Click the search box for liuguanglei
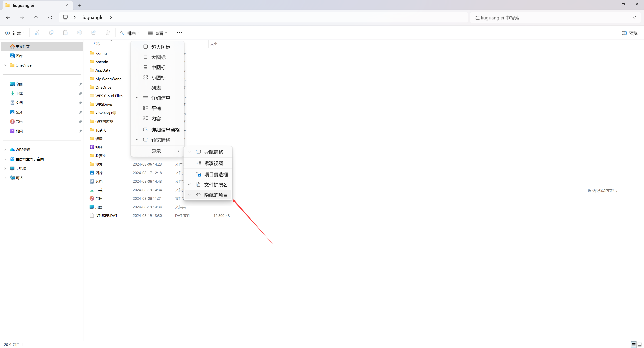This screenshot has height=348, width=644. pyautogui.click(x=550, y=18)
